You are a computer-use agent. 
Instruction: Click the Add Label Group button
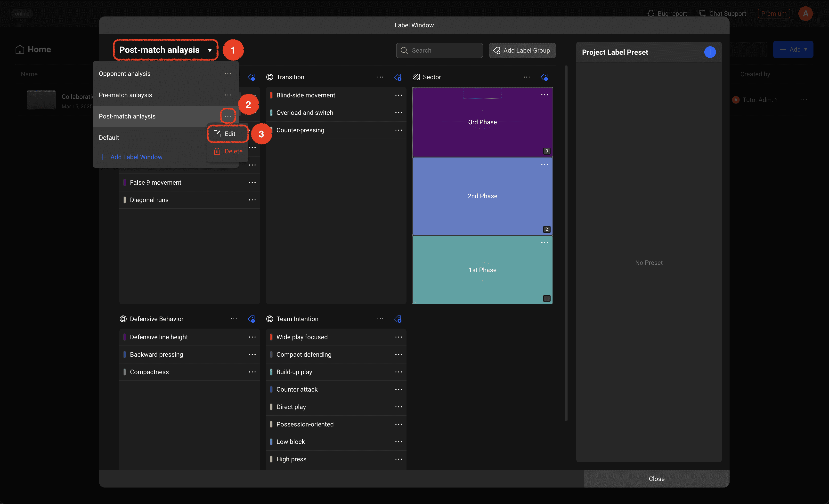pyautogui.click(x=522, y=50)
